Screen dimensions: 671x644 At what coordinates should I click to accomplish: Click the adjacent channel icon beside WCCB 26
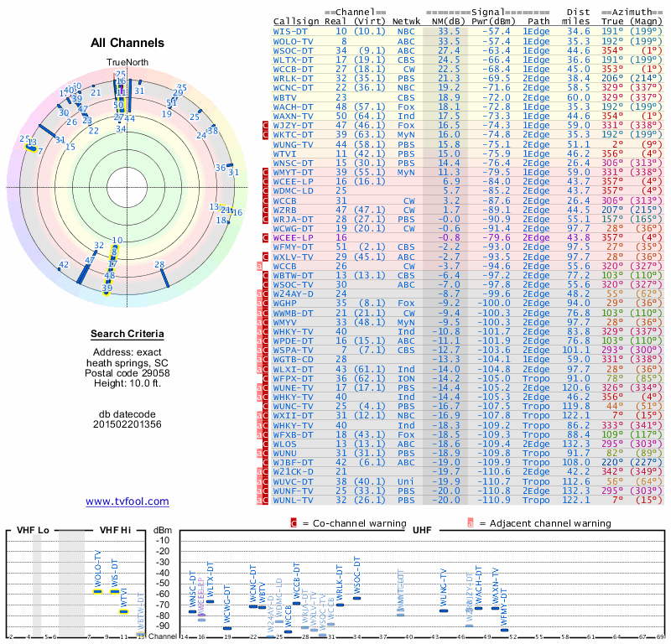point(259,266)
